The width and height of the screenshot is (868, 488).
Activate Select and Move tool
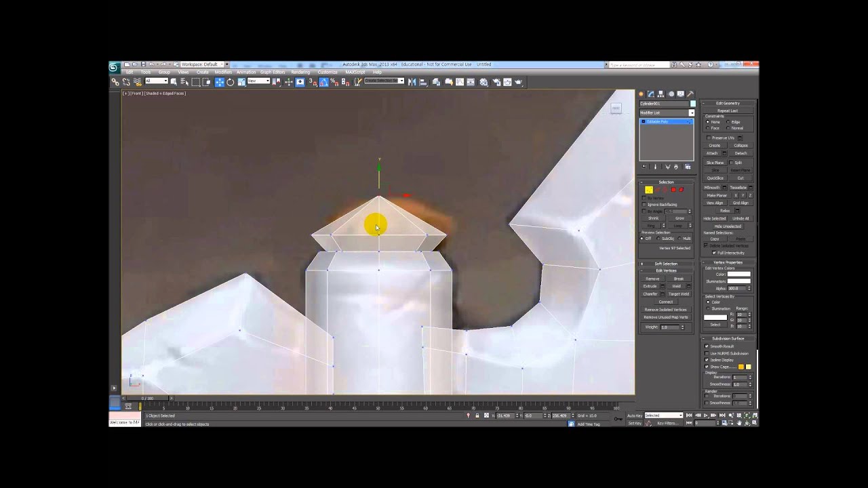click(x=220, y=82)
